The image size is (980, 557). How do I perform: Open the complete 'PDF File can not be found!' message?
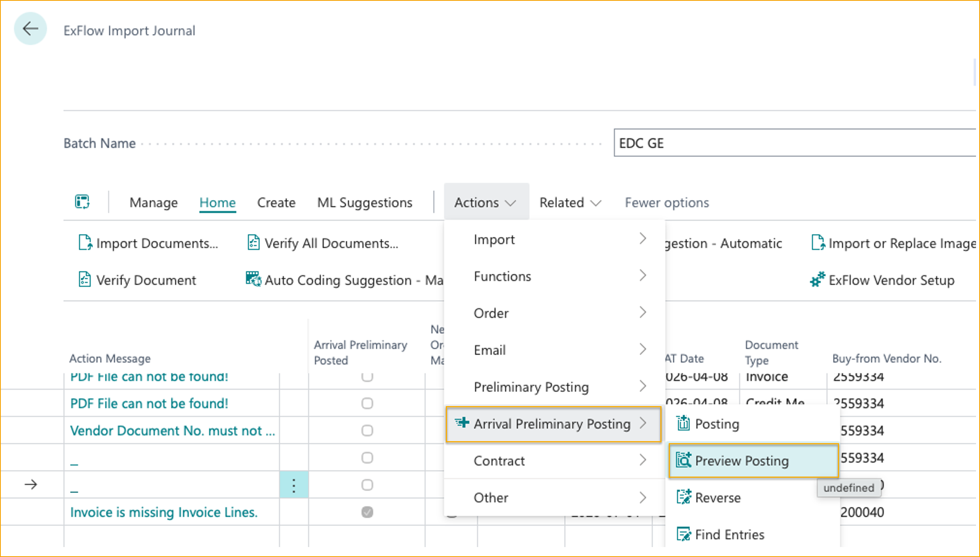pos(149,403)
